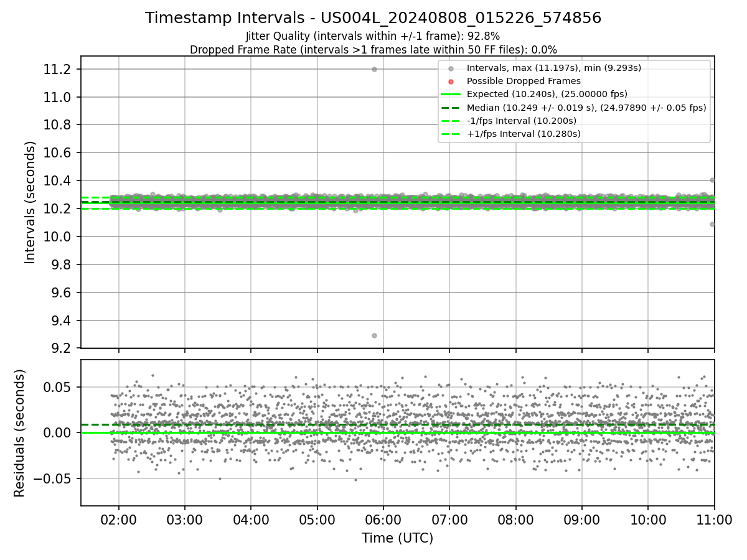
Task: Click the 9.4 y-axis tick label
Action: point(62,321)
